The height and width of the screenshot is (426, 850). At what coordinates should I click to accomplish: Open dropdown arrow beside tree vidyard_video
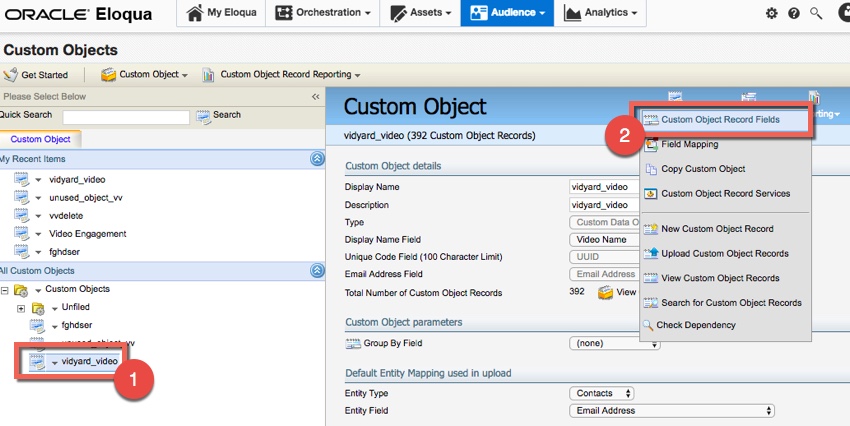55,362
